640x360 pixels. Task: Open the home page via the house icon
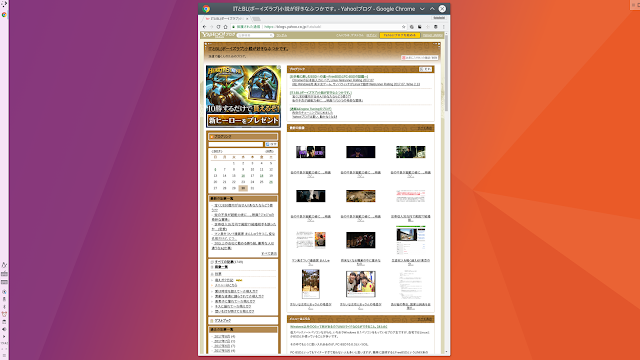click(225, 27)
